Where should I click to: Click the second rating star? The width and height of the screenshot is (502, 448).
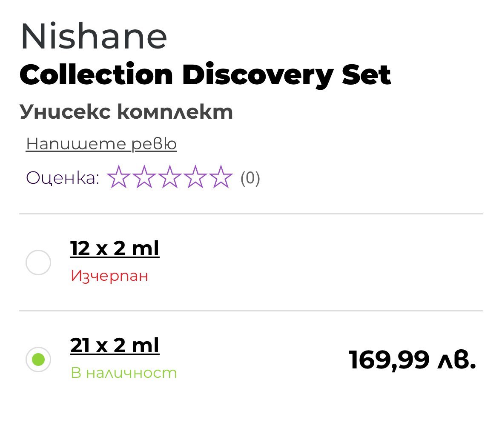click(144, 177)
